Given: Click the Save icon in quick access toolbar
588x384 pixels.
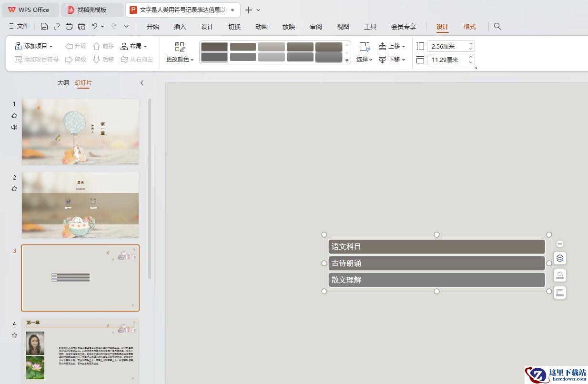Looking at the screenshot, I should click(x=44, y=26).
